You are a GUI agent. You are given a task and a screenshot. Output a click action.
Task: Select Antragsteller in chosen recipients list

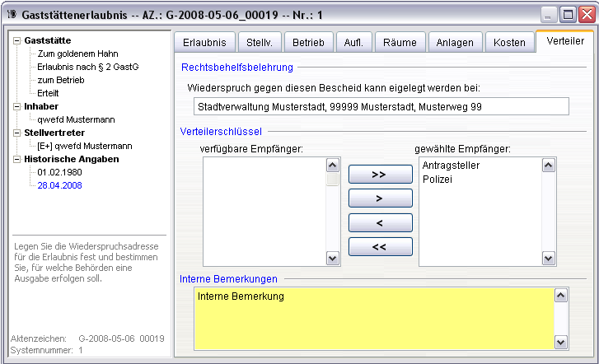[x=451, y=166]
